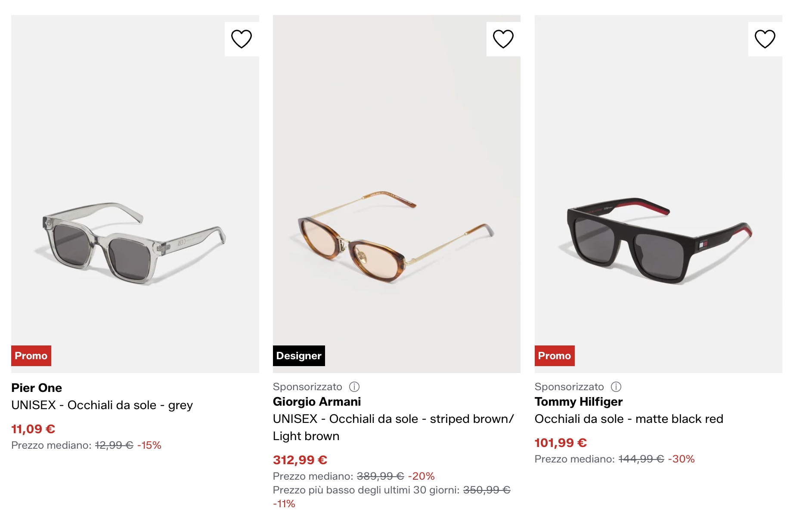Click the Giorgio Armani brand name
This screenshot has height=524, width=812.
pyautogui.click(x=317, y=401)
